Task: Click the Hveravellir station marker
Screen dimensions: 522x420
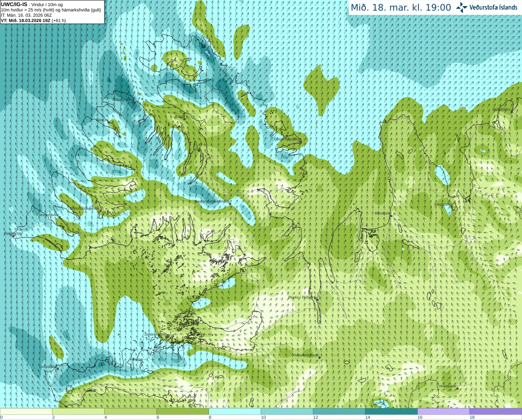Action: pos(457,389)
